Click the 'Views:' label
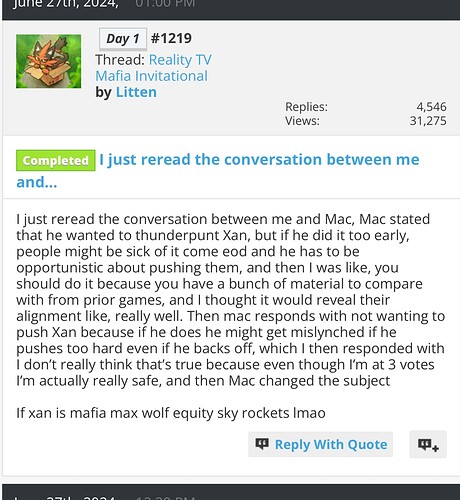This screenshot has height=500, width=460. 302,121
